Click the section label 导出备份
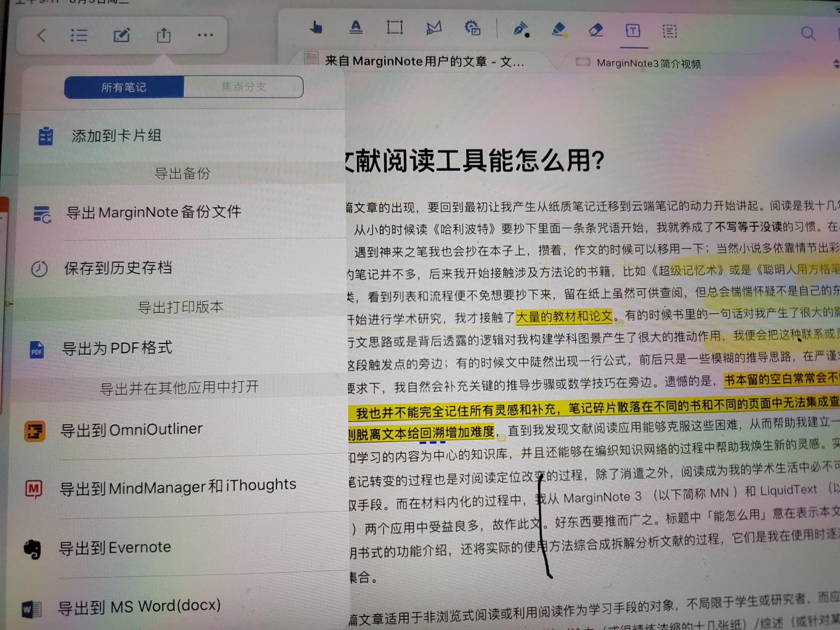 182,173
